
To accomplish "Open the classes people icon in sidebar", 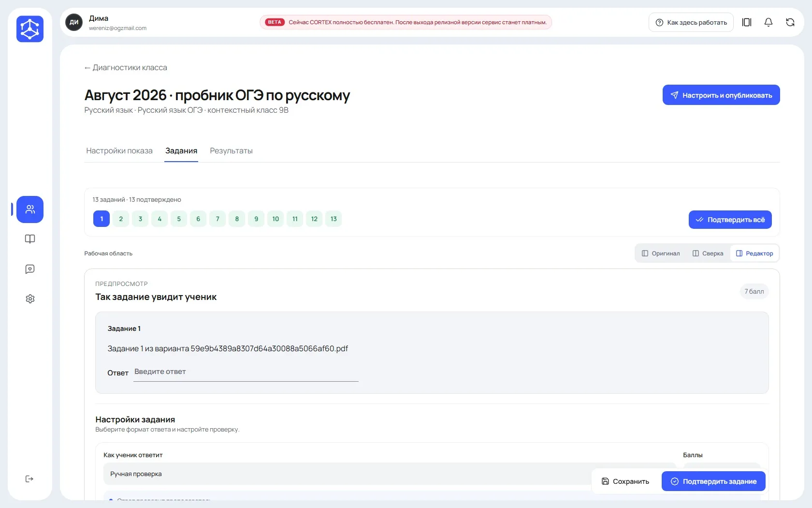I will pyautogui.click(x=30, y=209).
